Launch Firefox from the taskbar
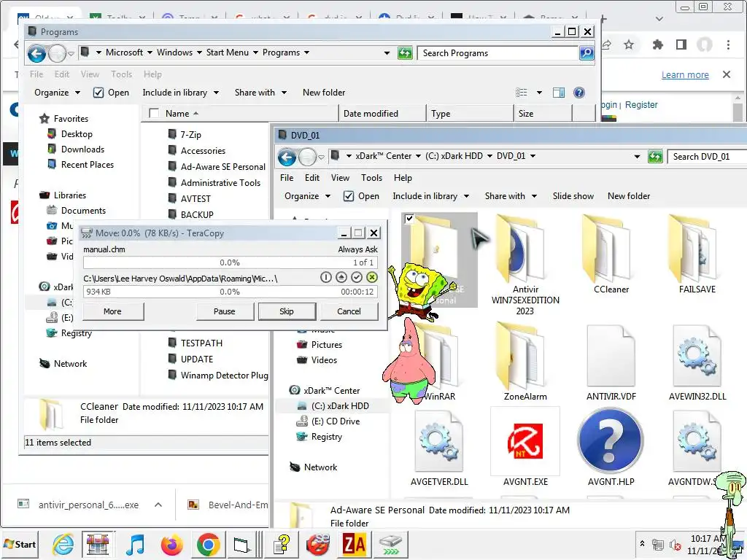This screenshot has width=747, height=560. pyautogui.click(x=172, y=544)
